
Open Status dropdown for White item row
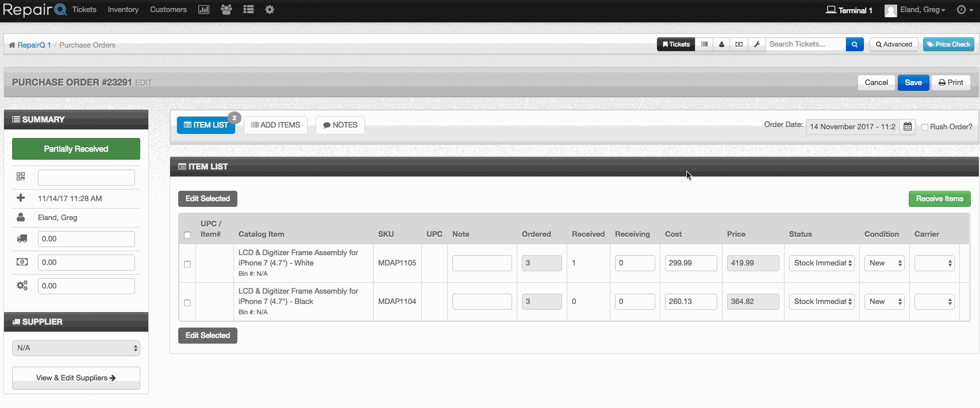click(823, 263)
